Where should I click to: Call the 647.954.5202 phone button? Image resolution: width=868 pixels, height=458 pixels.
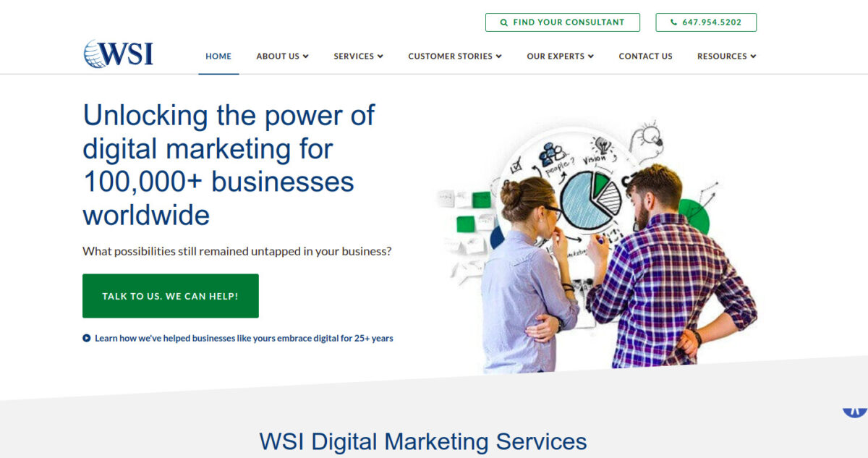706,22
